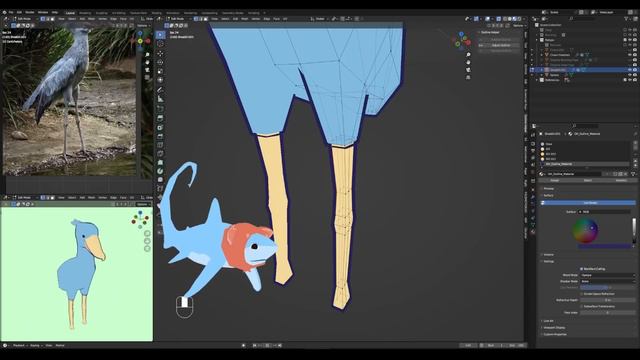Select the Measure tool in main viewport toolbar
This screenshot has width=640, height=360.
pos(160,99)
